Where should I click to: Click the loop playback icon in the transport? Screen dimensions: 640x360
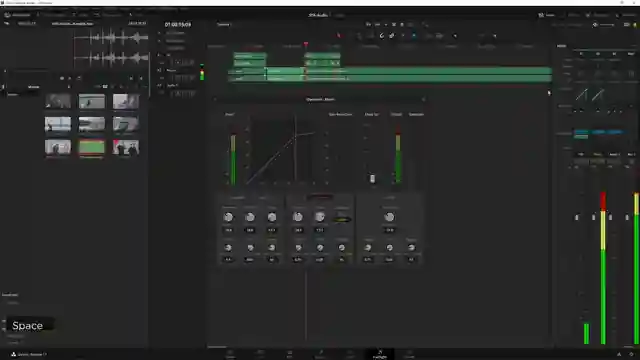tap(411, 24)
